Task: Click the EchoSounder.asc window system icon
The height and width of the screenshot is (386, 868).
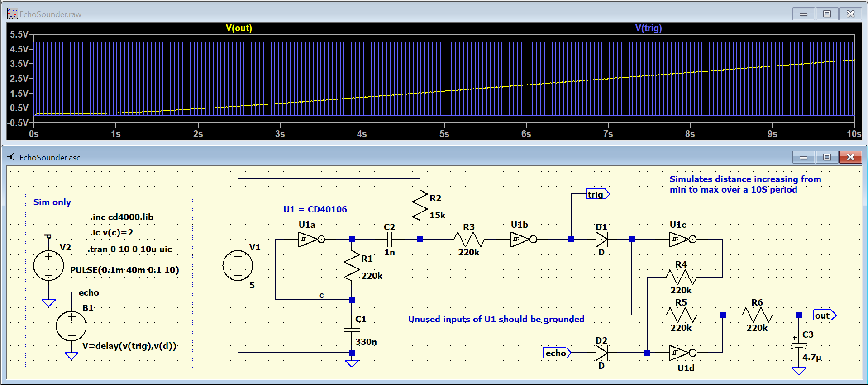Action: click(x=11, y=157)
